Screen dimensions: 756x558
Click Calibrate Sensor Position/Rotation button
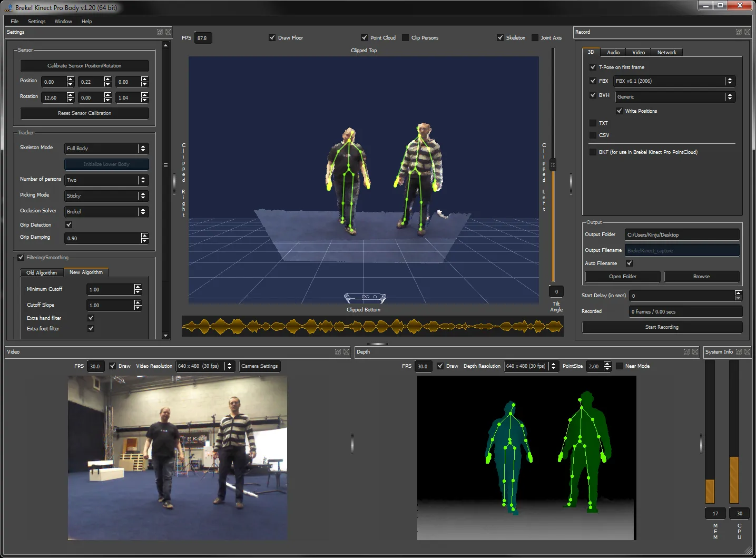[84, 66]
